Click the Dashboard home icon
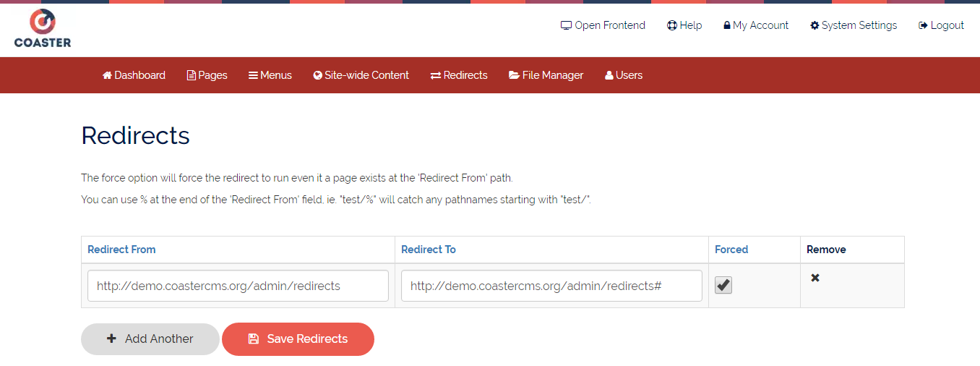980x366 pixels. (107, 75)
